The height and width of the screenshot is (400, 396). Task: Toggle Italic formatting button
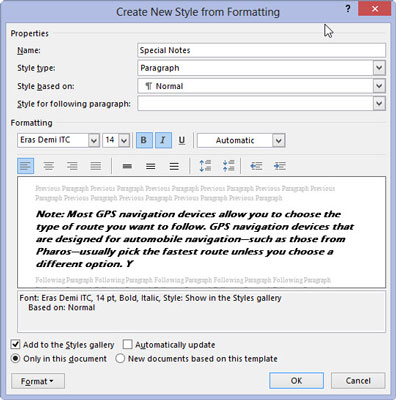(163, 140)
